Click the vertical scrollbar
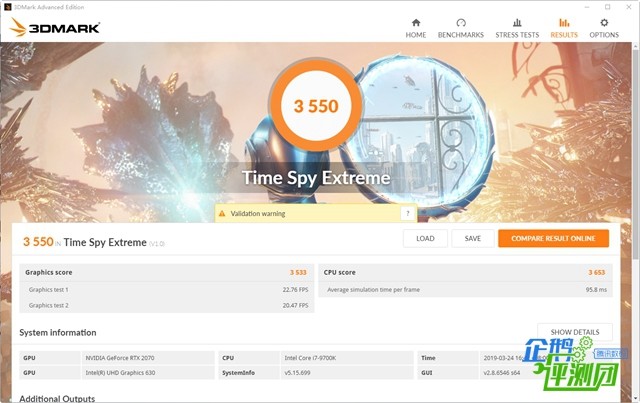This screenshot has width=640, height=403. pos(636,153)
